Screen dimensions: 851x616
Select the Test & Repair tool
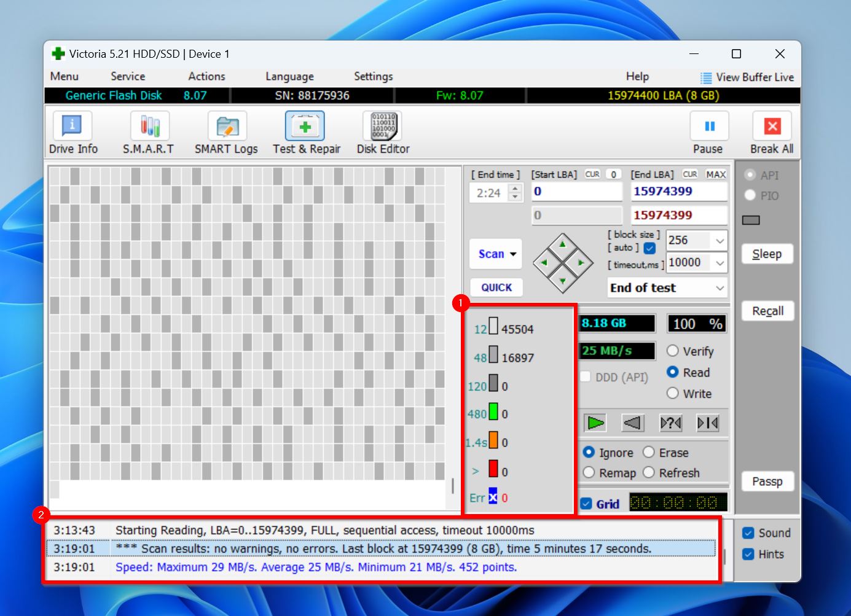click(x=305, y=126)
